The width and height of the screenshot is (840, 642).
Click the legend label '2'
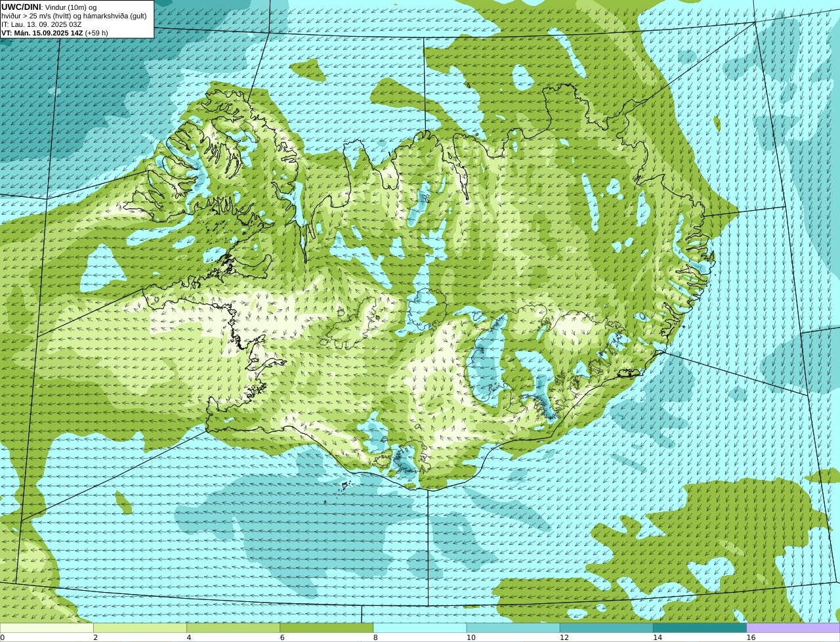coord(96,637)
